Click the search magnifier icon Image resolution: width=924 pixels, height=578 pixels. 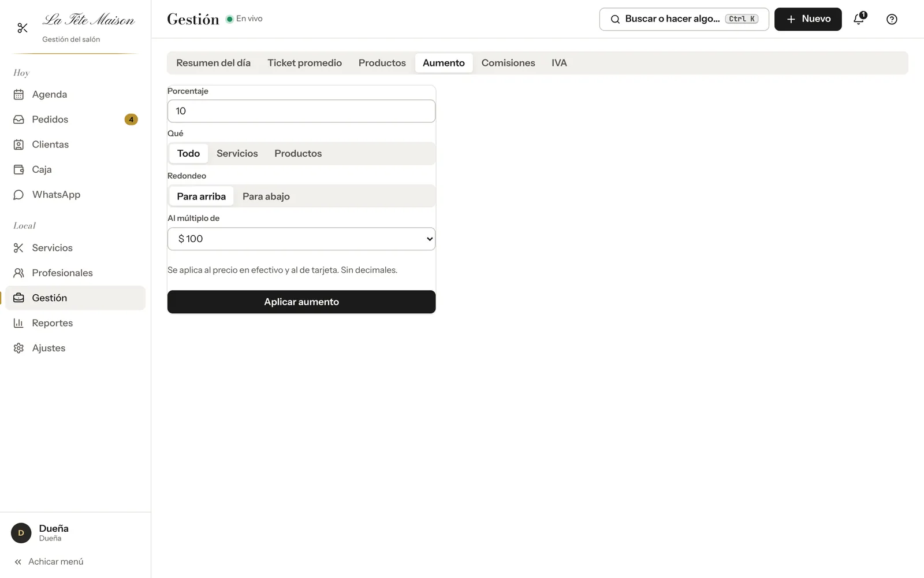click(615, 19)
